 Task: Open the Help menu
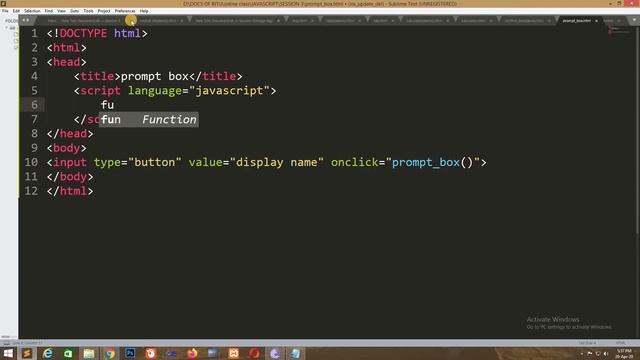click(144, 11)
